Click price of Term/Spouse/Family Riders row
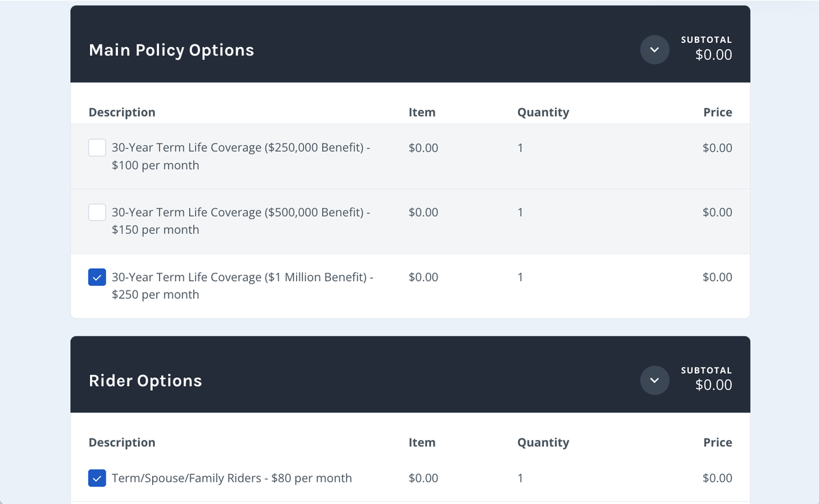 [x=717, y=478]
